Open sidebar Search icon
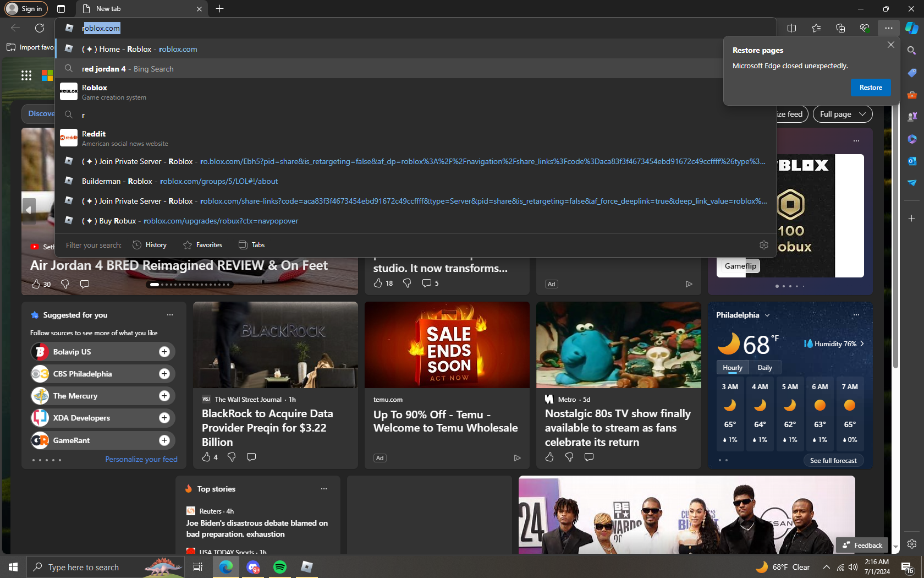The image size is (924, 578). 911,51
